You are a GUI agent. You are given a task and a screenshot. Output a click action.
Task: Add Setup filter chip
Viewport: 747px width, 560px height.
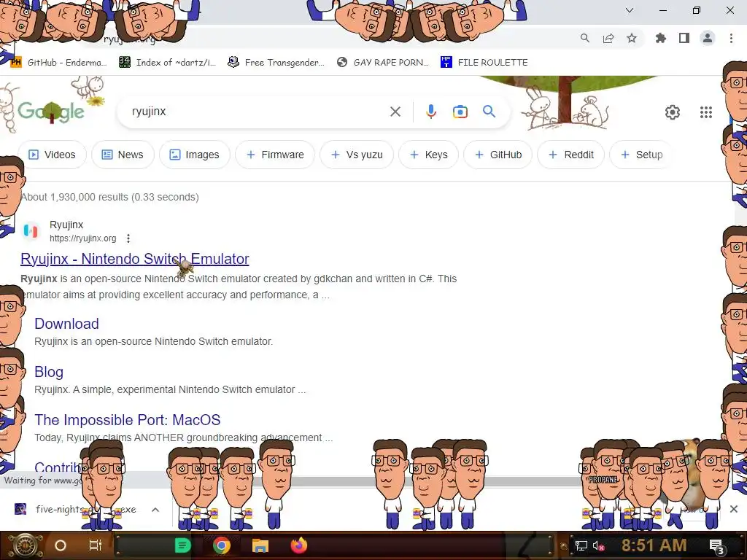click(642, 155)
